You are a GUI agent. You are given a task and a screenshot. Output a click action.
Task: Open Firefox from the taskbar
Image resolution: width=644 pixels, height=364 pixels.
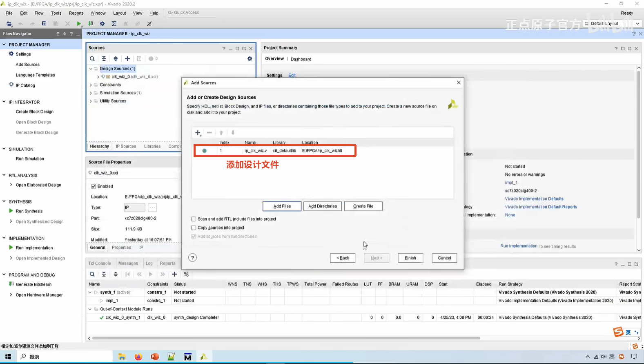click(x=138, y=357)
